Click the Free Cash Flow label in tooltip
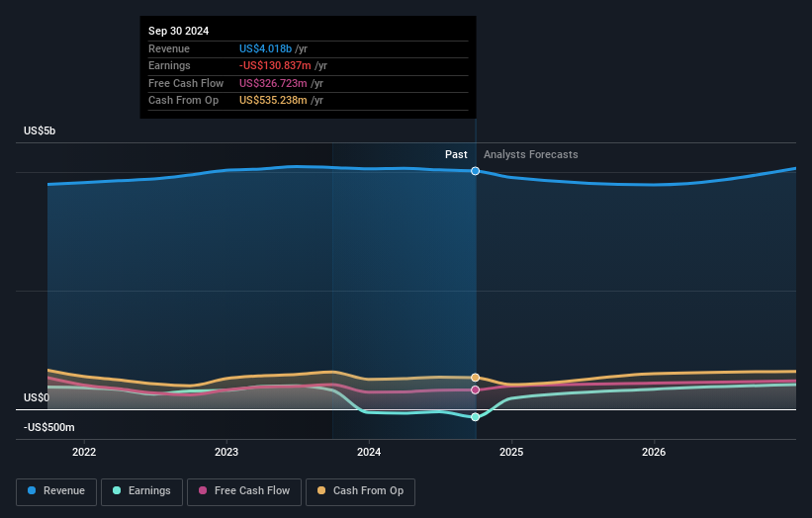This screenshot has width=812, height=518. pyautogui.click(x=186, y=83)
